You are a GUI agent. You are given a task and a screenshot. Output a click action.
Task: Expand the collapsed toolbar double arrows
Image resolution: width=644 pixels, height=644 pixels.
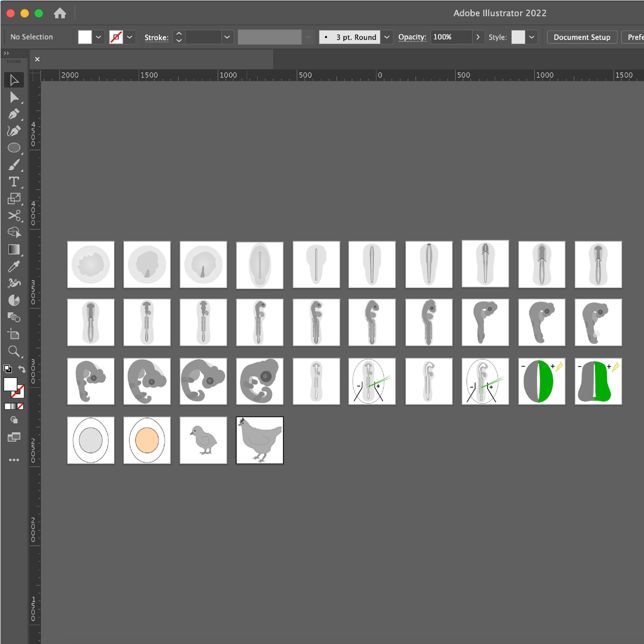coord(6,53)
